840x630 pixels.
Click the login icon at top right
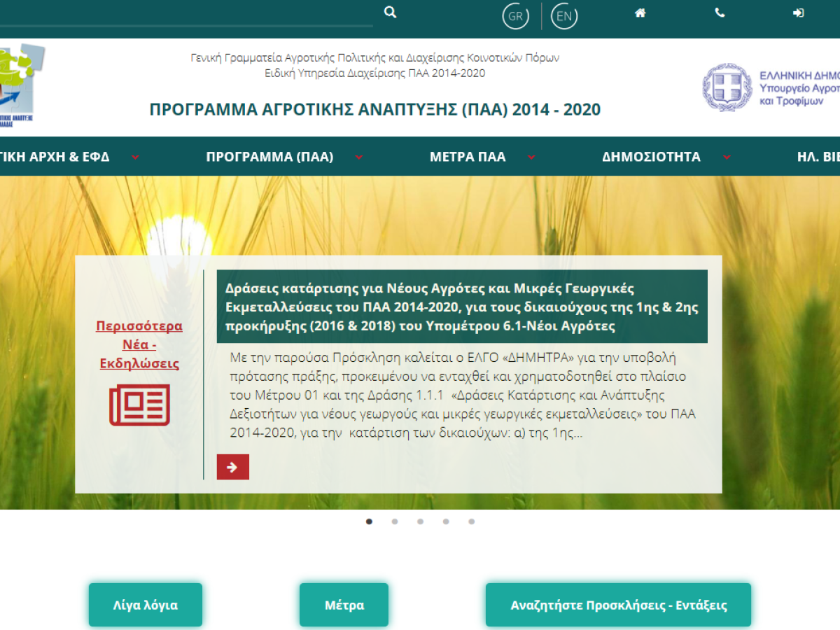pos(798,12)
